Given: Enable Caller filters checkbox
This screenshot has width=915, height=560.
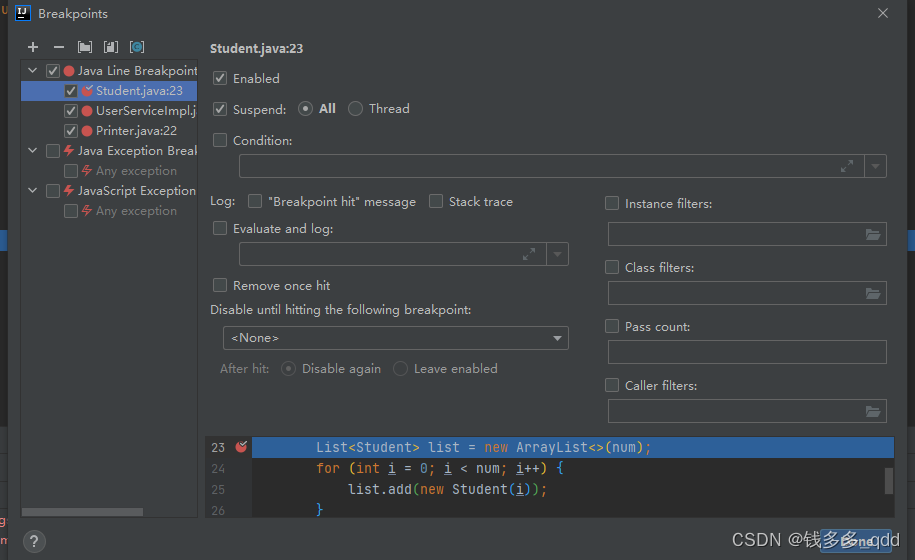Looking at the screenshot, I should (612, 385).
